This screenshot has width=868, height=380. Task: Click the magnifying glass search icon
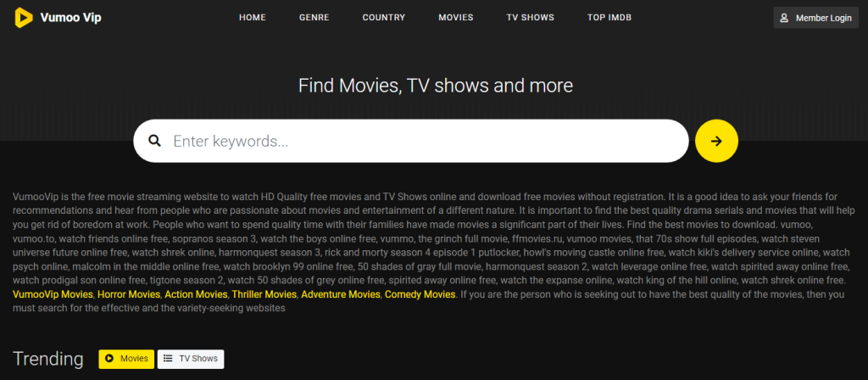154,141
